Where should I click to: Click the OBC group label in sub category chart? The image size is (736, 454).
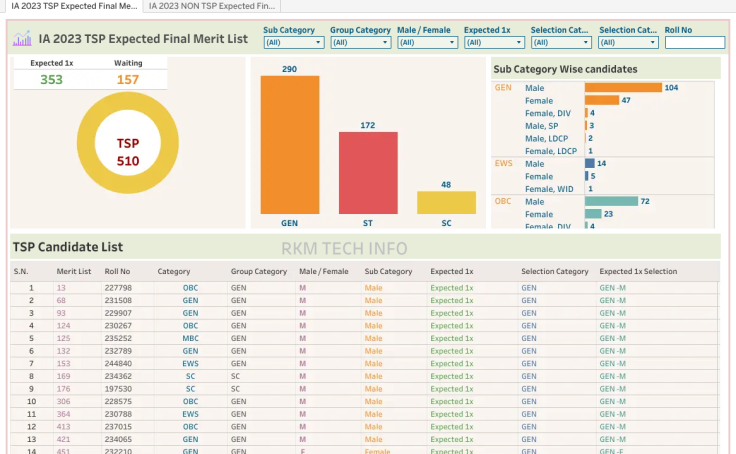click(x=503, y=201)
